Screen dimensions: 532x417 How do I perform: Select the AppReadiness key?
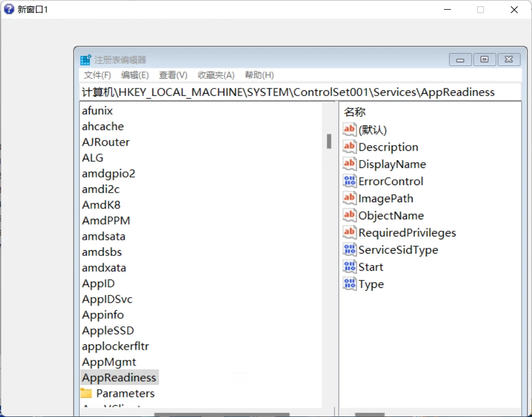tap(119, 378)
